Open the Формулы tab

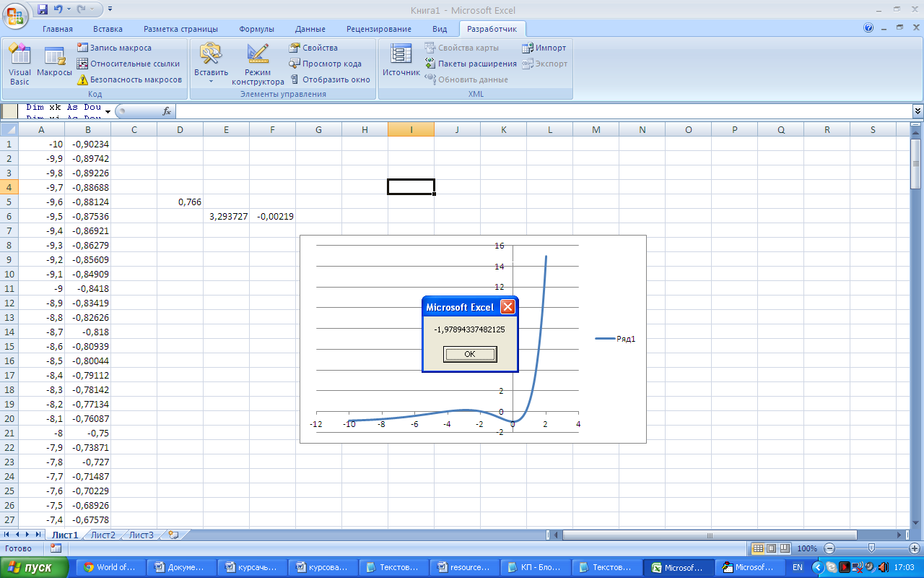pyautogui.click(x=256, y=29)
